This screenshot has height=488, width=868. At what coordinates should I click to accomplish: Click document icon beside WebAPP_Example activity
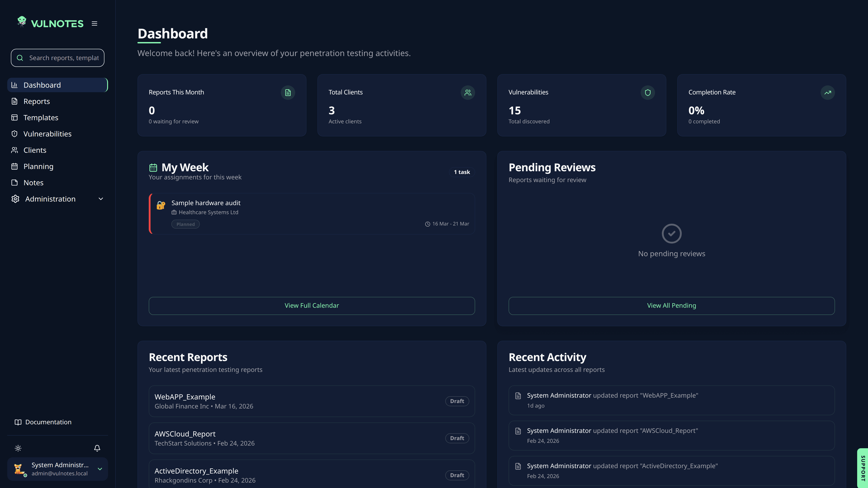518,396
